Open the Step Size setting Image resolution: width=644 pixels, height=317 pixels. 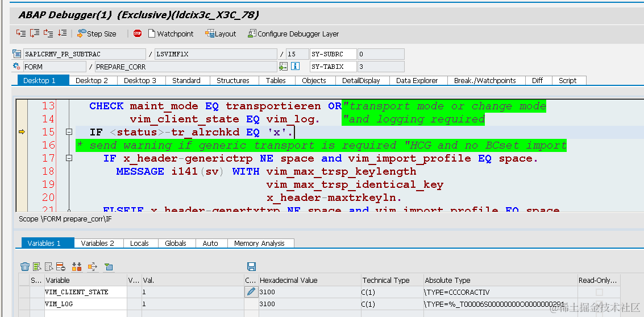click(x=97, y=34)
